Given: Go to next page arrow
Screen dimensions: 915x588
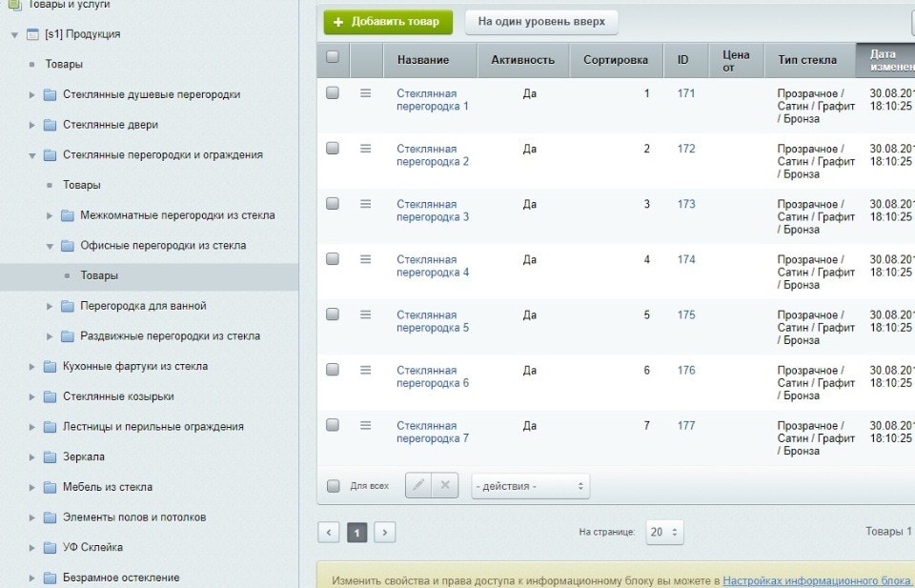Looking at the screenshot, I should (384, 532).
